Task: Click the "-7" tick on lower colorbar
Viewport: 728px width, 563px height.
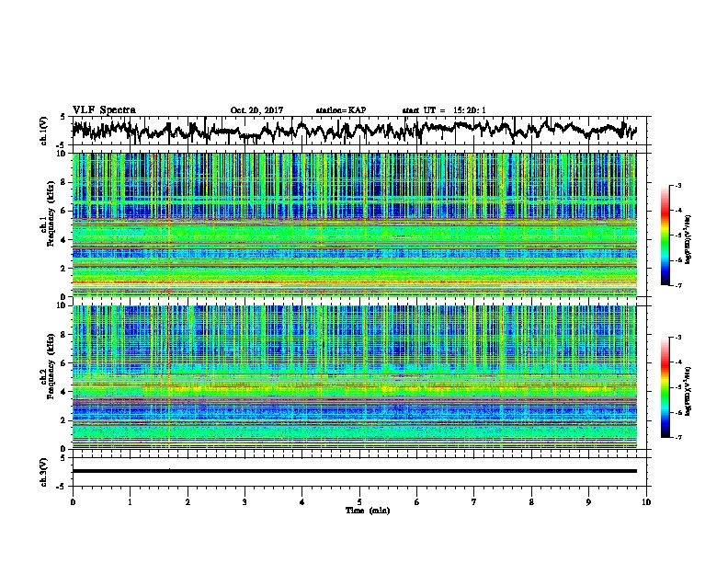Action: tap(678, 438)
